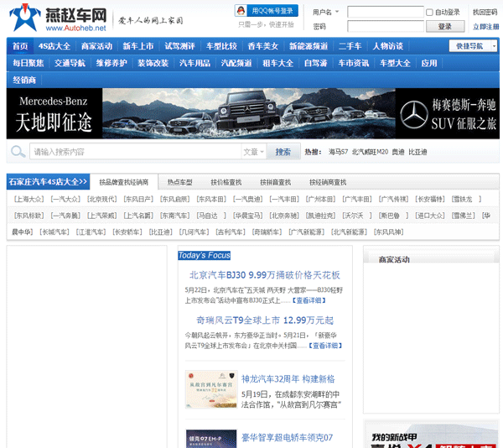Open 维修养护 menu item
503x448 pixels.
pos(111,63)
